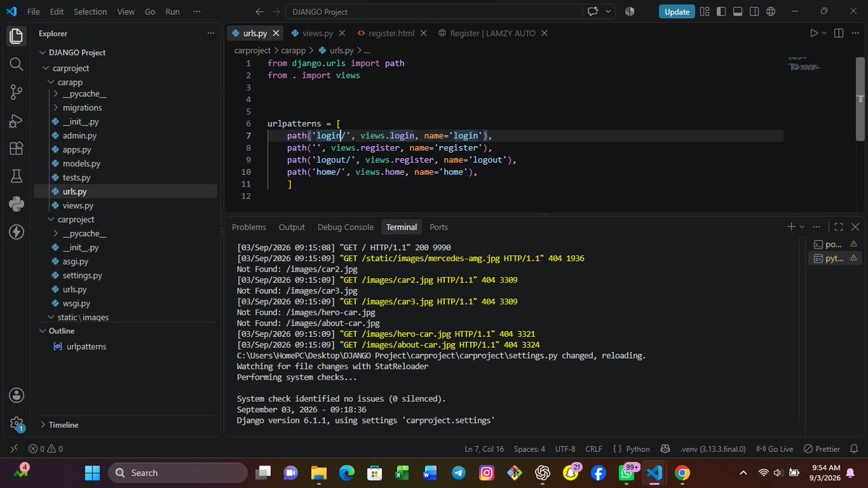Toggle the Secondary Side Bar

pos(754,12)
